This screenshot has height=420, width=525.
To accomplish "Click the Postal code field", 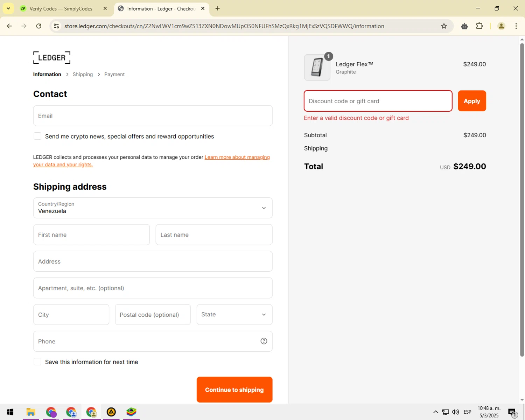I will click(153, 314).
